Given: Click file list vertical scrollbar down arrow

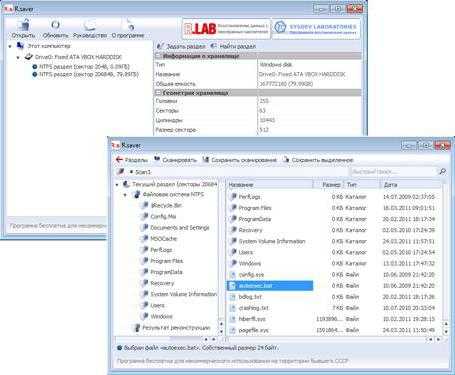Looking at the screenshot, I should click(446, 331).
